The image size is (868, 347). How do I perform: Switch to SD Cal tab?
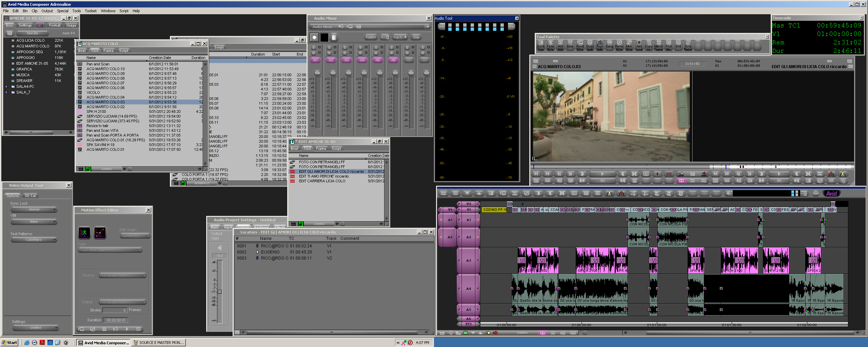[30, 196]
